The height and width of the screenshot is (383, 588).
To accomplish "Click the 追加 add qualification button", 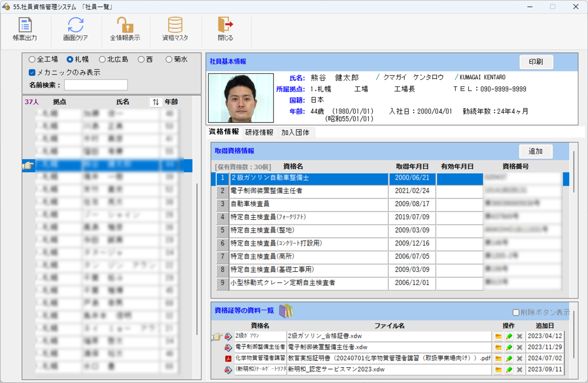I will [536, 152].
